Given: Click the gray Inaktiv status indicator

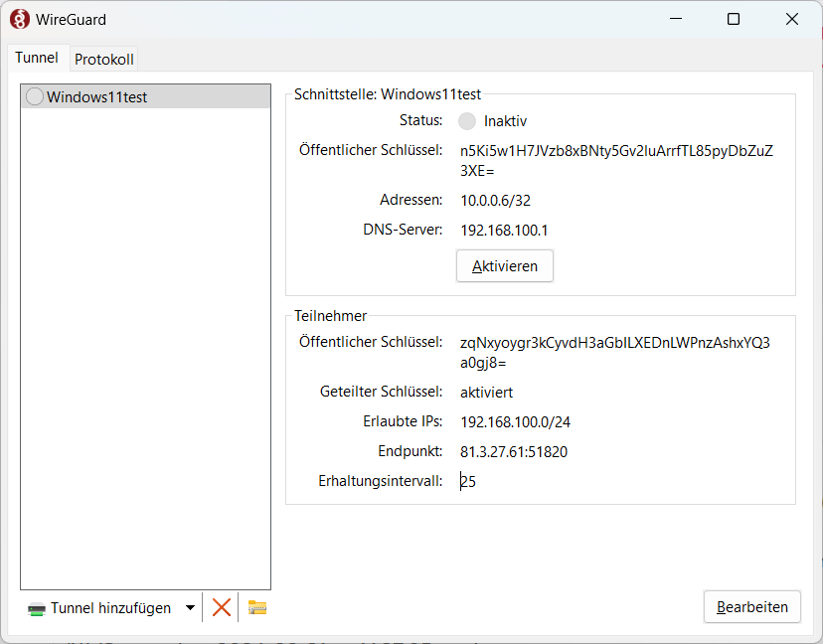Looking at the screenshot, I should pos(466,121).
